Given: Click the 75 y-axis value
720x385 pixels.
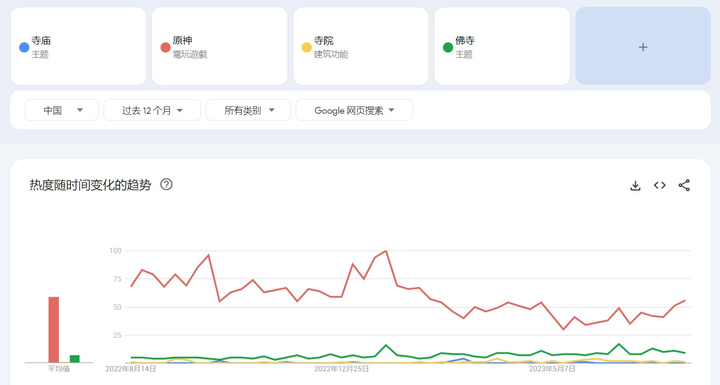Looking at the screenshot, I should (117, 279).
